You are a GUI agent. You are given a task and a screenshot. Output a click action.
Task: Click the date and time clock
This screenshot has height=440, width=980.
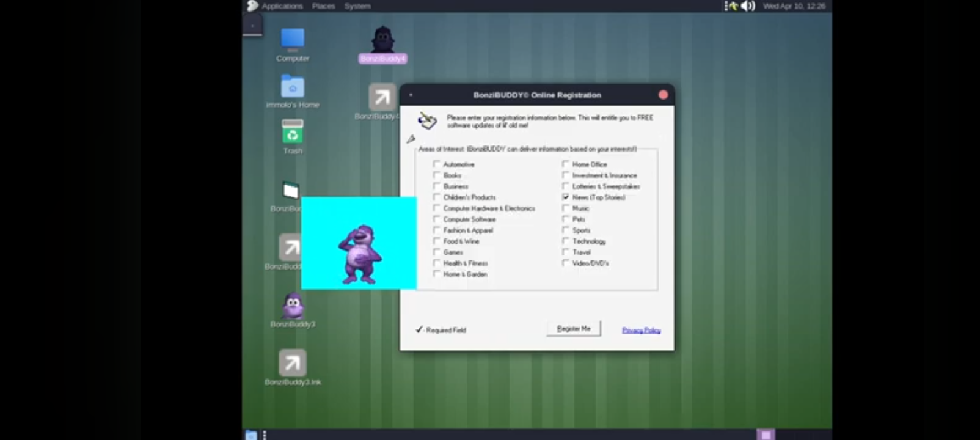(794, 6)
